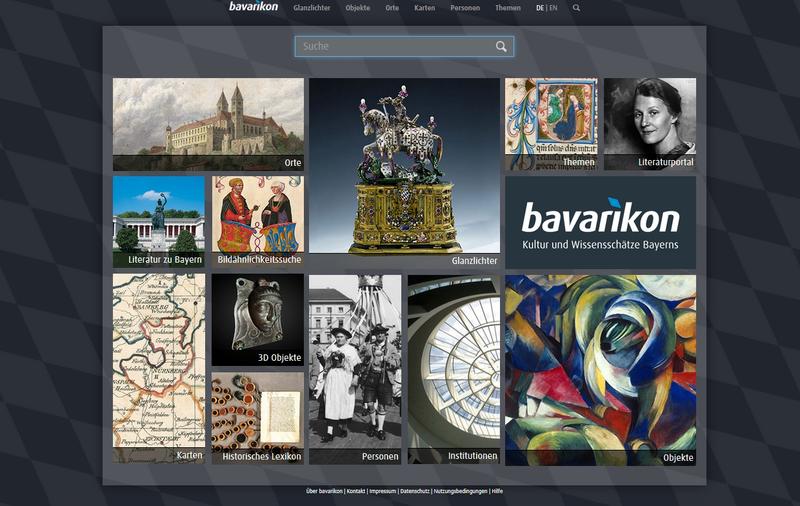Open the Institutionen tile with glass dome
Screen dimensions: 800x506
pyautogui.click(x=454, y=370)
